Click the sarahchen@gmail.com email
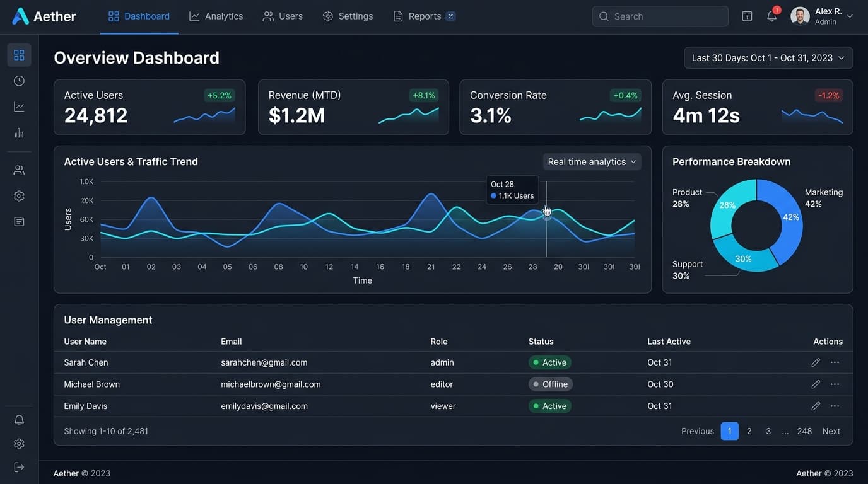Screen dimensions: 868x484 (264, 362)
